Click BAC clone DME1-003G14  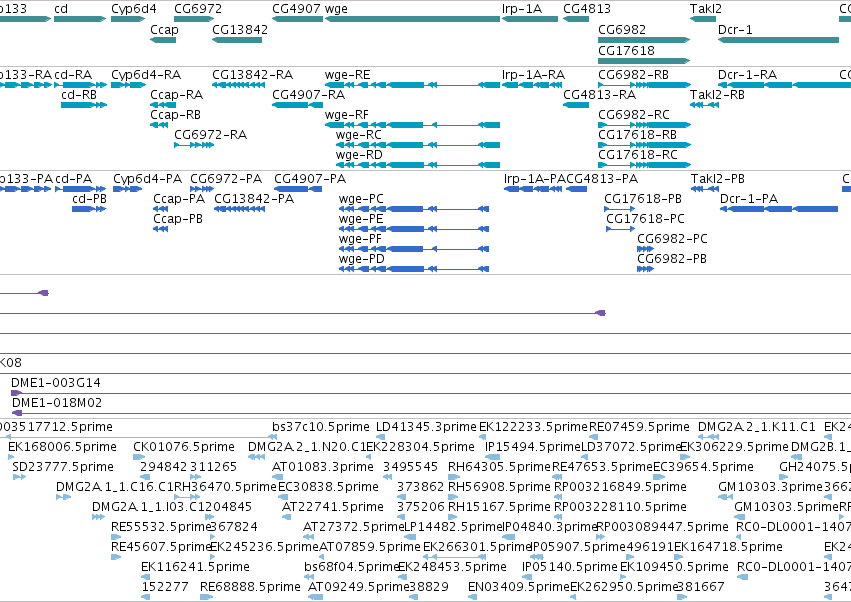431,394
